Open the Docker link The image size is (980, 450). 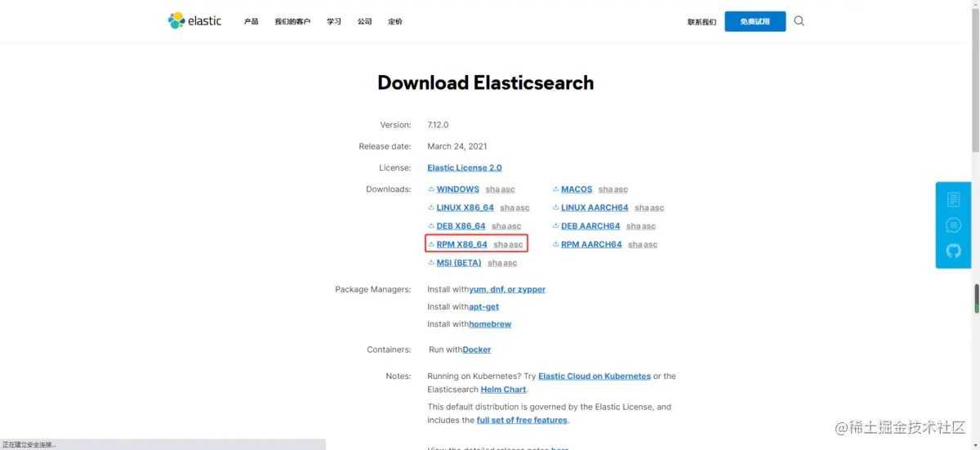tap(477, 350)
